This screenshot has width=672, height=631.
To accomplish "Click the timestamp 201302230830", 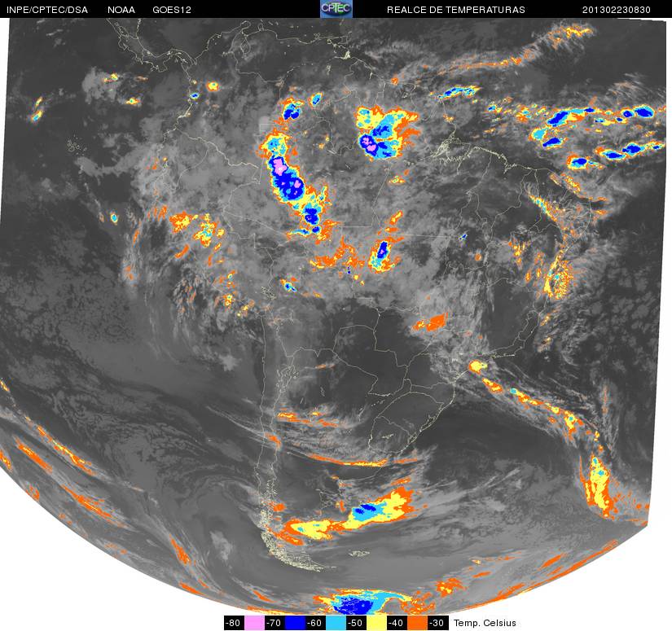I will (x=617, y=10).
